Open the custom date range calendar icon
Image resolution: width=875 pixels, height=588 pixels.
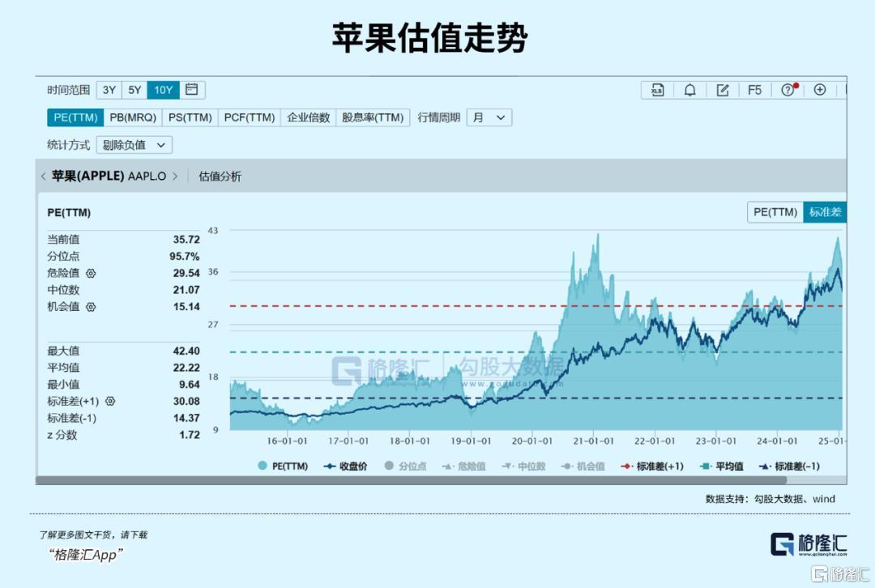(x=192, y=90)
